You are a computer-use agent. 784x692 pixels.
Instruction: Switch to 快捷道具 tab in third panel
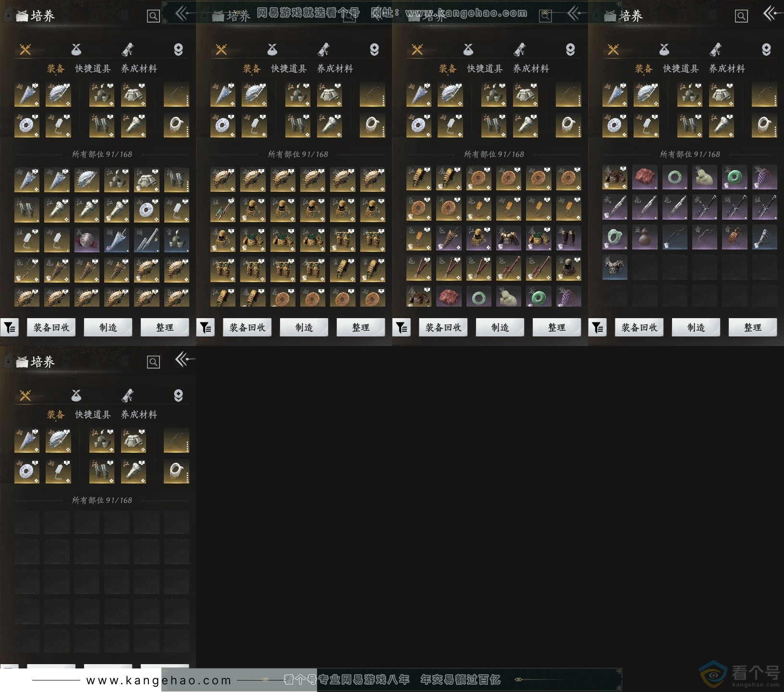pyautogui.click(x=485, y=69)
